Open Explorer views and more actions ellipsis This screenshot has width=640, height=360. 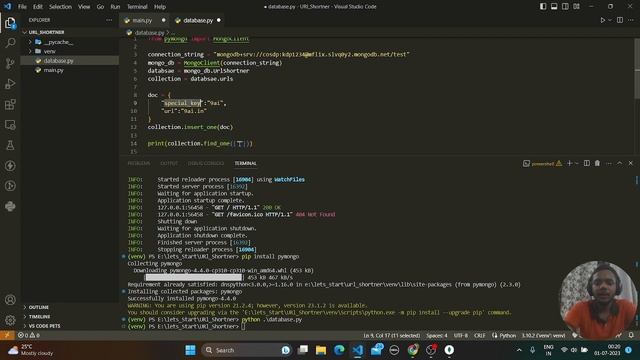[109, 20]
